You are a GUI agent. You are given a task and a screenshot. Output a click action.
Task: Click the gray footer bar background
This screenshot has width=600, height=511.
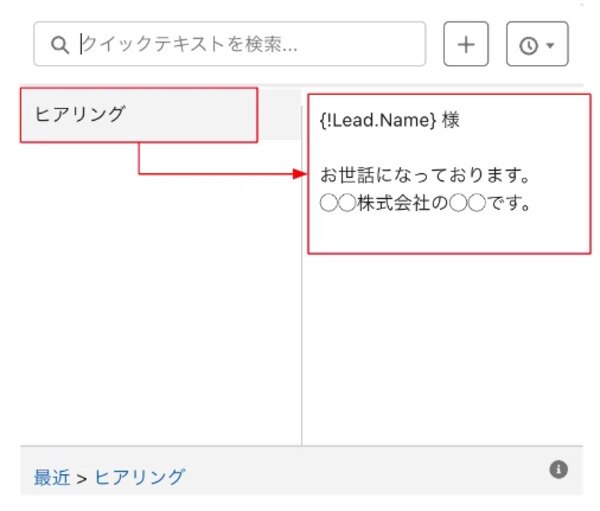click(x=344, y=471)
